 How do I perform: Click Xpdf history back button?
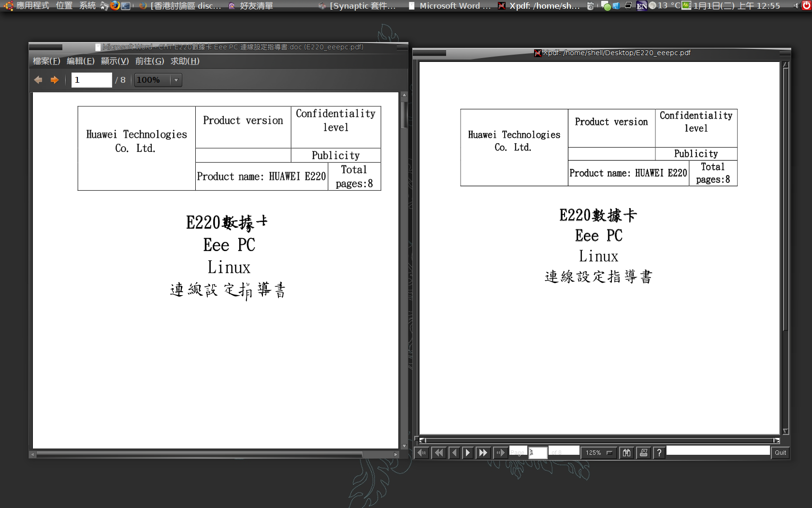click(x=421, y=453)
